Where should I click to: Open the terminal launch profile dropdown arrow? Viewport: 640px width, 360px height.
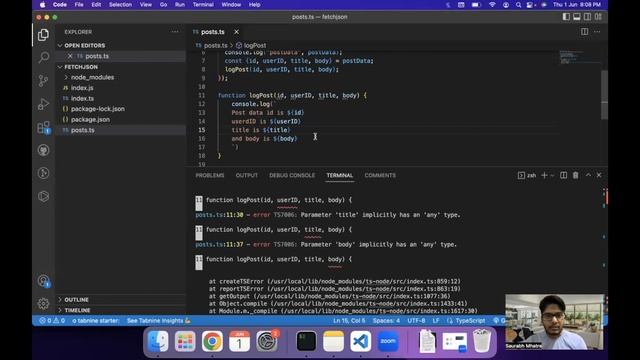point(552,176)
